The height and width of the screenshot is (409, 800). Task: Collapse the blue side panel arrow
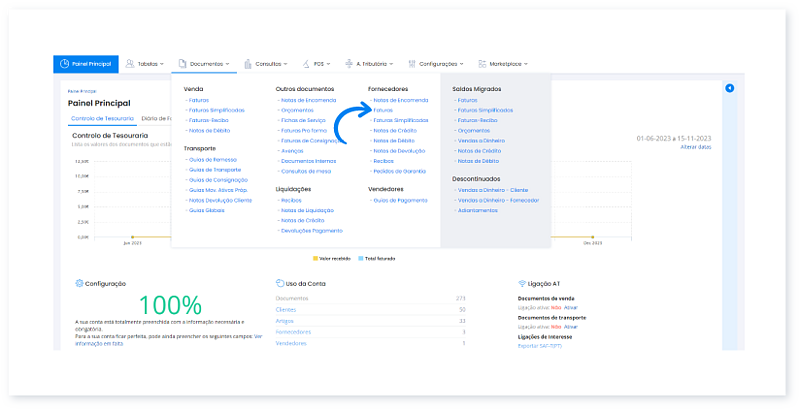tap(729, 89)
